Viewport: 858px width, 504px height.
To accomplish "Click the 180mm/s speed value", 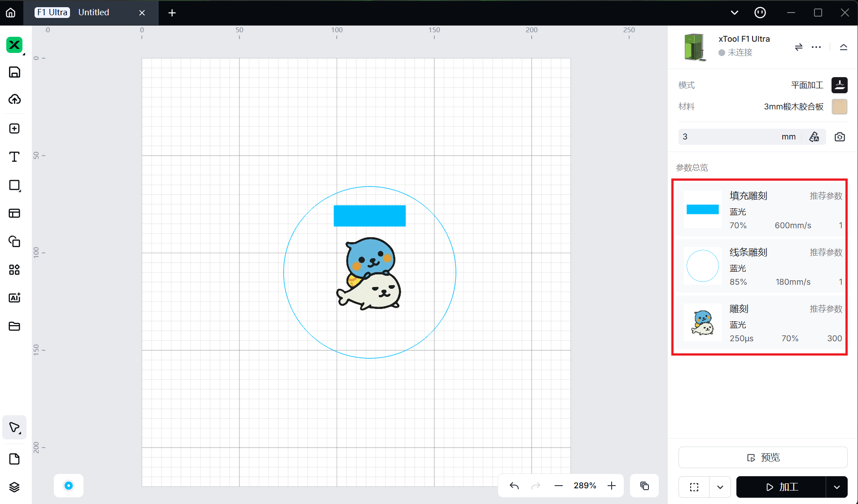I will click(793, 282).
